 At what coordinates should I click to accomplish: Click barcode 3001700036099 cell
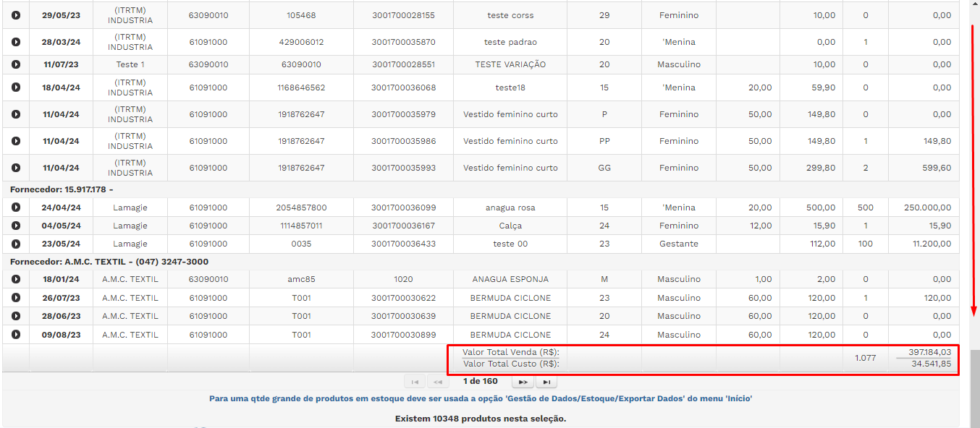tap(403, 207)
